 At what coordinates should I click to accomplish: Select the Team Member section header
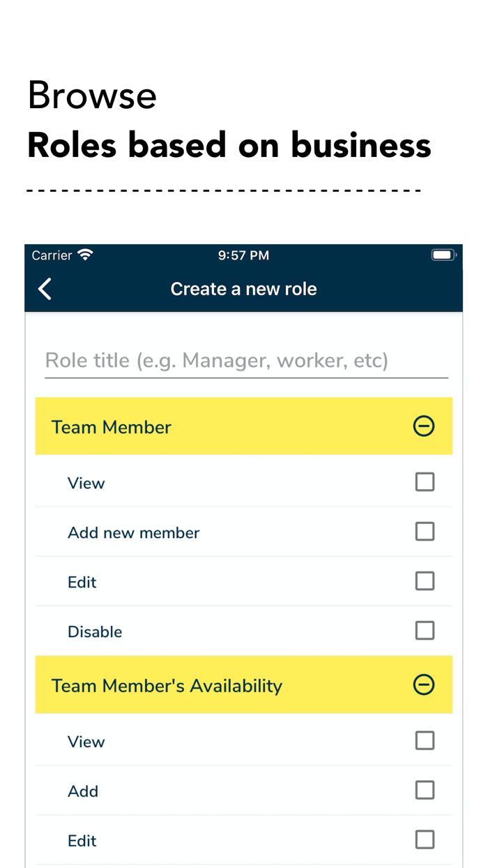[x=112, y=426]
